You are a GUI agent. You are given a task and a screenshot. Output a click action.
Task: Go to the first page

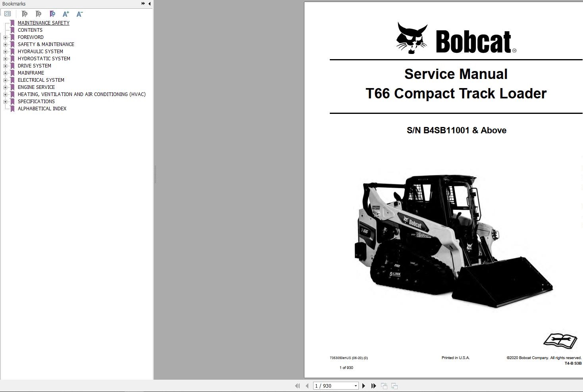click(297, 386)
